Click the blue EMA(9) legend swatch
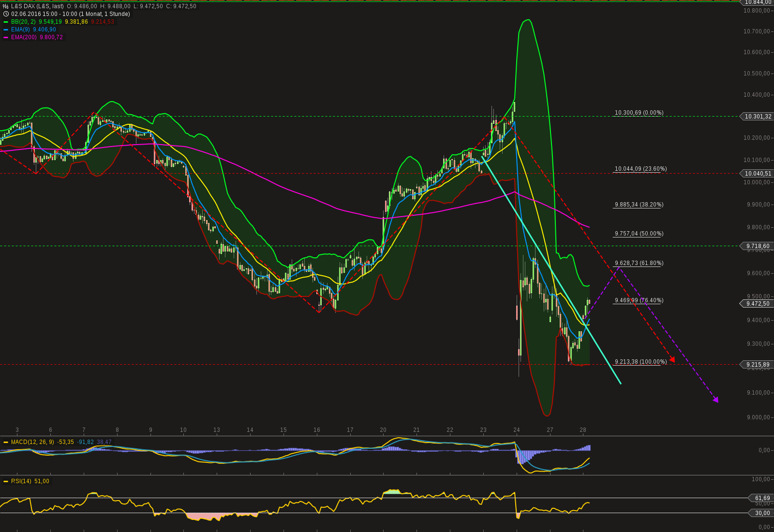Screen dimensions: 774x532 click(x=6, y=30)
